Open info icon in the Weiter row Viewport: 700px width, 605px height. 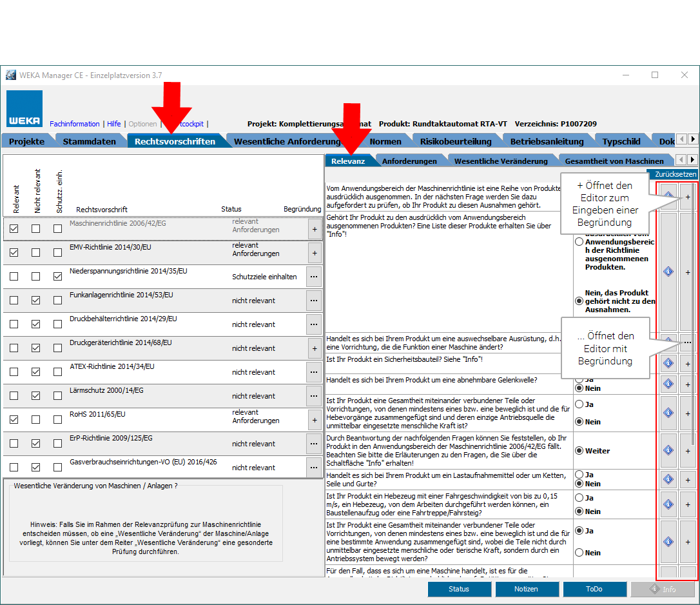click(668, 450)
